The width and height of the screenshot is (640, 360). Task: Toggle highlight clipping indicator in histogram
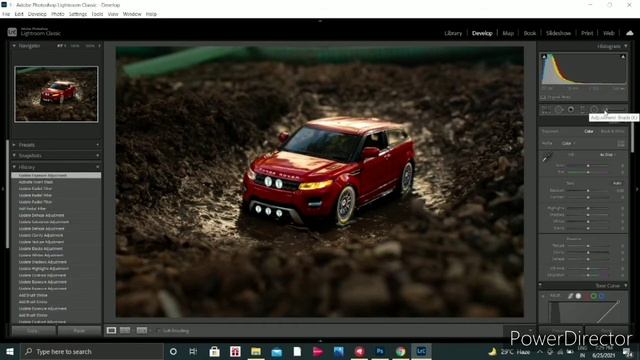pos(623,57)
